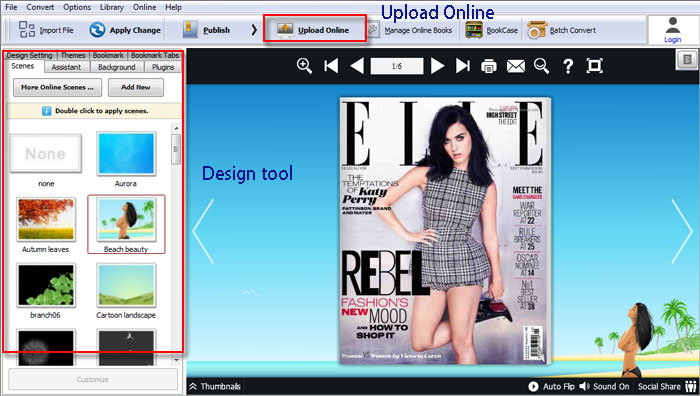700x396 pixels.
Task: Flip to previous page using large left arrow
Action: tap(203, 231)
